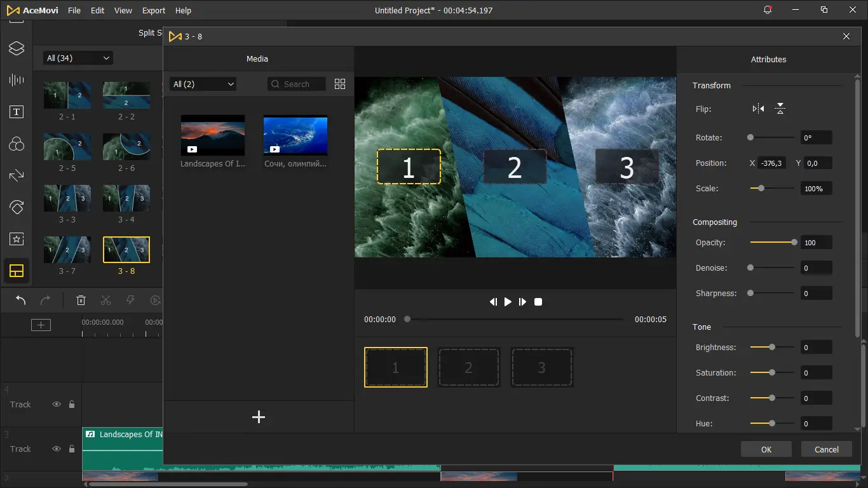Switch media list to grid view
Image resolution: width=868 pixels, height=488 pixels.
point(340,84)
